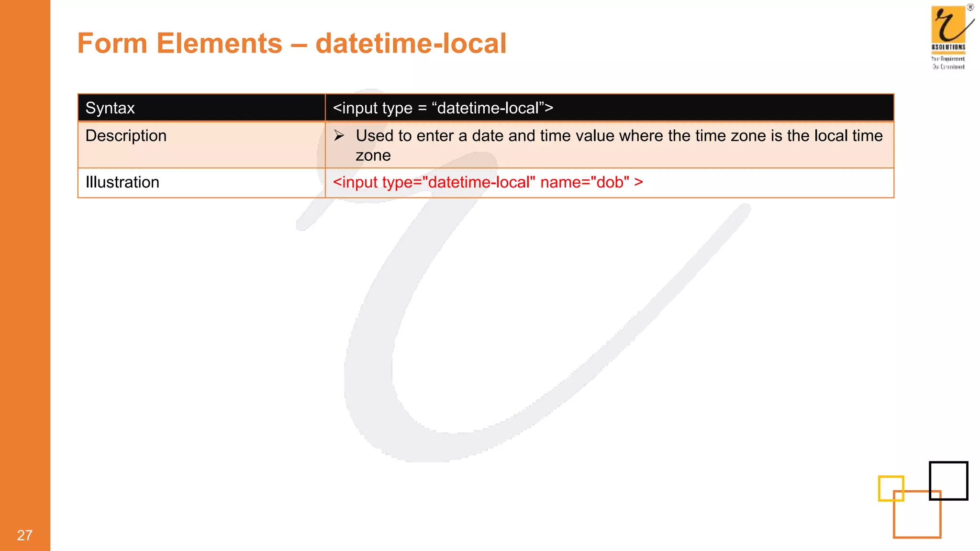Click the red input code example text
This screenshot has width=980, height=551.
488,183
